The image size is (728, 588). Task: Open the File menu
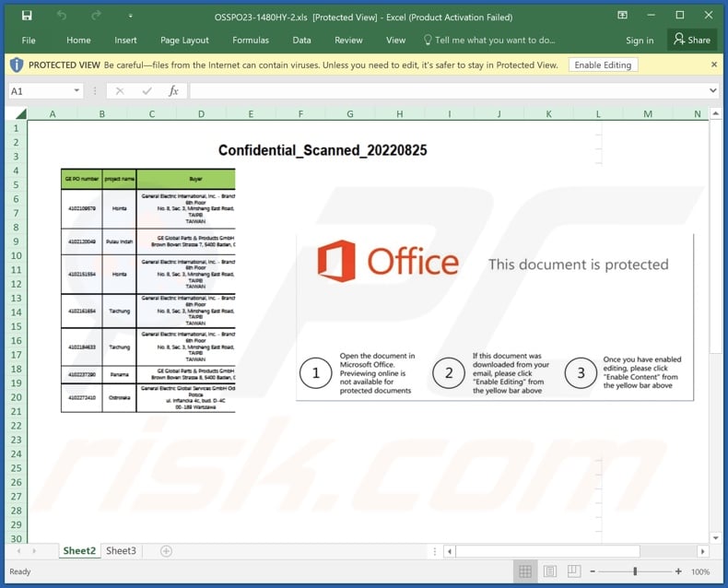pyautogui.click(x=29, y=41)
